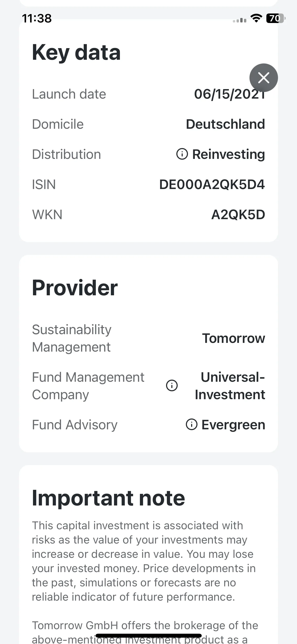The image size is (297, 644).
Task: Close the fund details overlay
Action: click(x=263, y=78)
